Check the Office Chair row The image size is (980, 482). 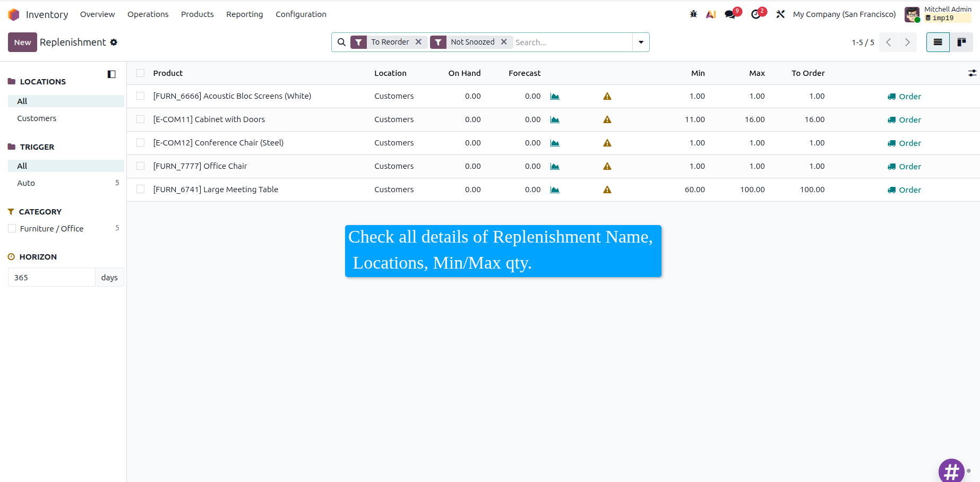[140, 166]
